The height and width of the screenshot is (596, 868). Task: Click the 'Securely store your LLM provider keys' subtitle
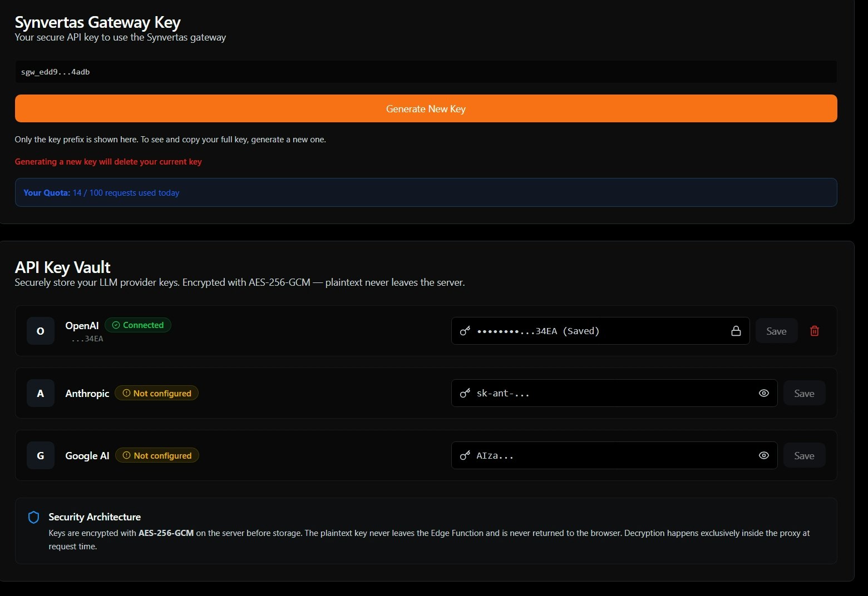pos(240,282)
